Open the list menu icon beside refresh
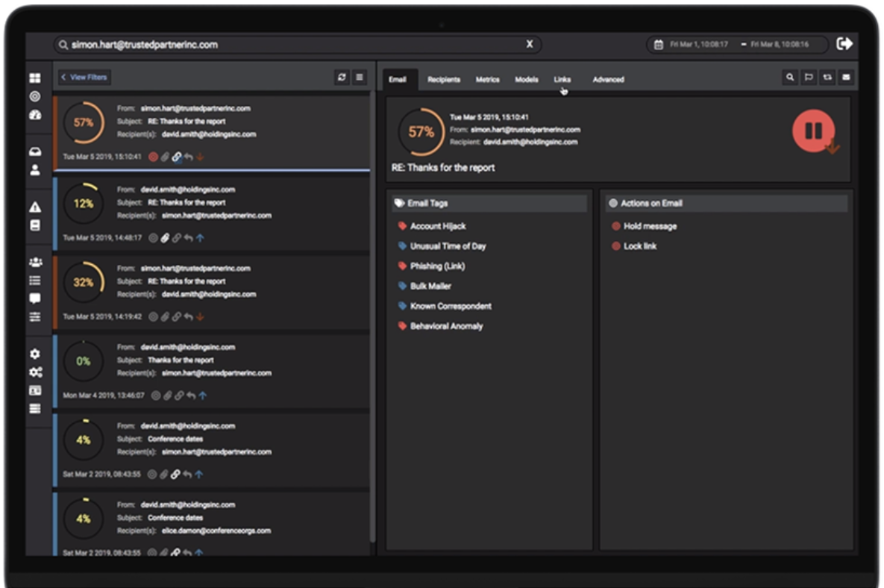This screenshot has height=588, width=884. pos(360,77)
